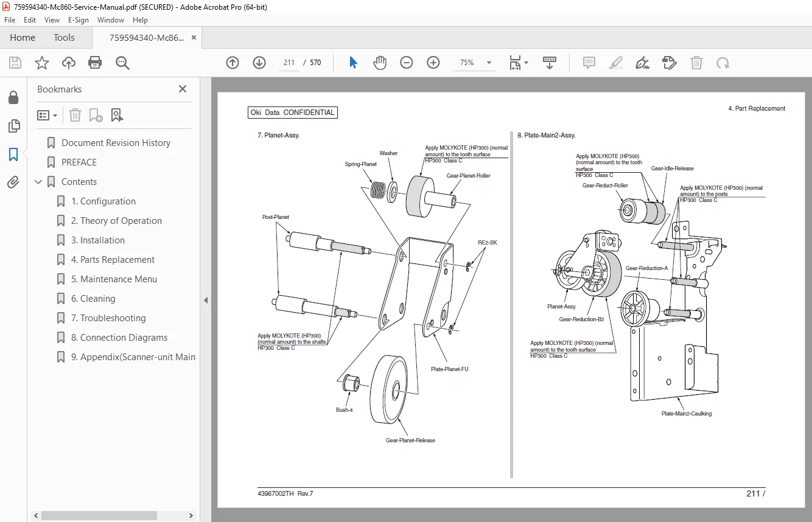Click the page number input field
The image size is (812, 522).
pos(289,63)
